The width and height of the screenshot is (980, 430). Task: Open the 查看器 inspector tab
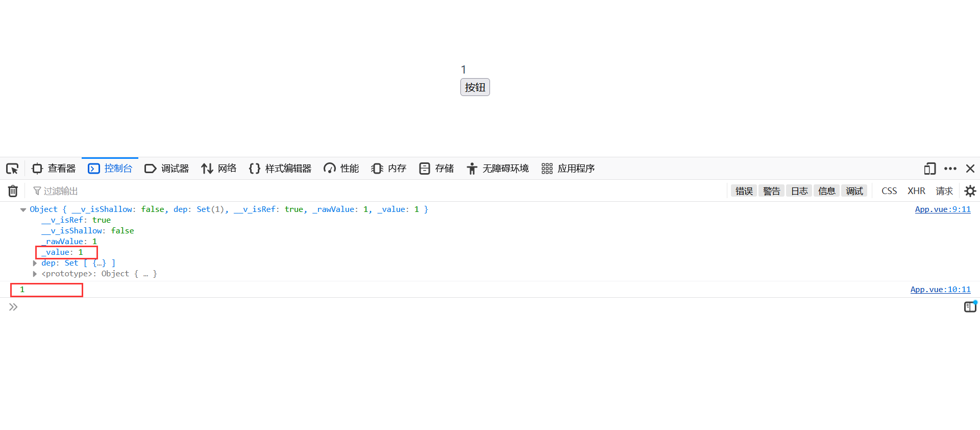[x=54, y=169]
